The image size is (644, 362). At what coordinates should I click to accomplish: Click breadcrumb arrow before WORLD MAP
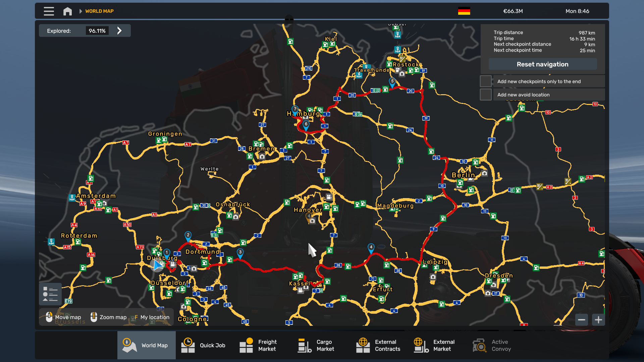click(x=80, y=11)
